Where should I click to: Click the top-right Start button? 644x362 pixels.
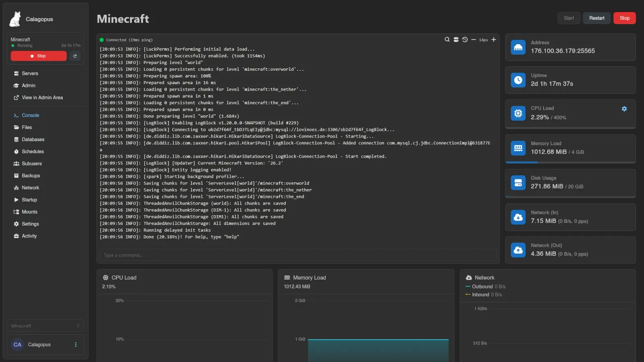pyautogui.click(x=569, y=18)
